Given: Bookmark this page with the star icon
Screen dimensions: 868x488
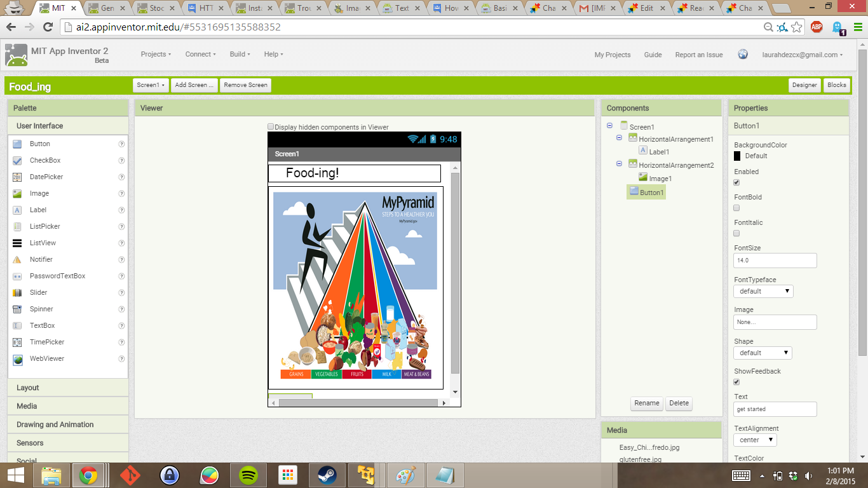Looking at the screenshot, I should [x=797, y=27].
